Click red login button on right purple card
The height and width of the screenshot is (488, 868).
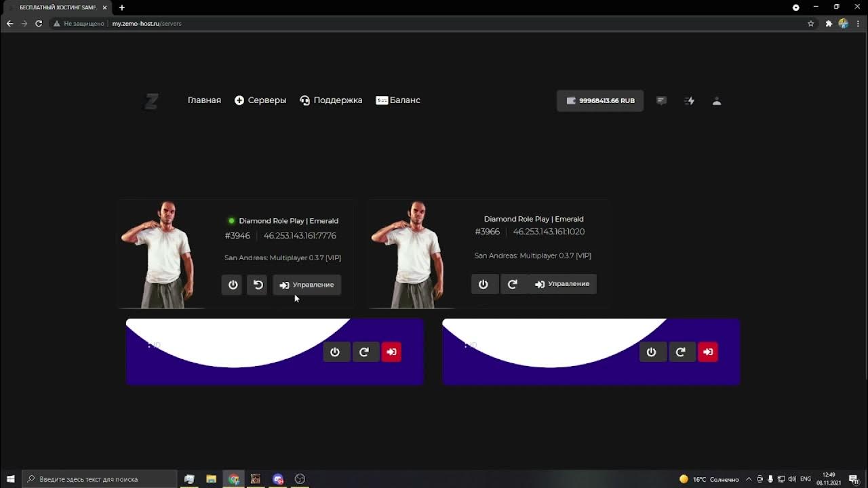tap(708, 352)
